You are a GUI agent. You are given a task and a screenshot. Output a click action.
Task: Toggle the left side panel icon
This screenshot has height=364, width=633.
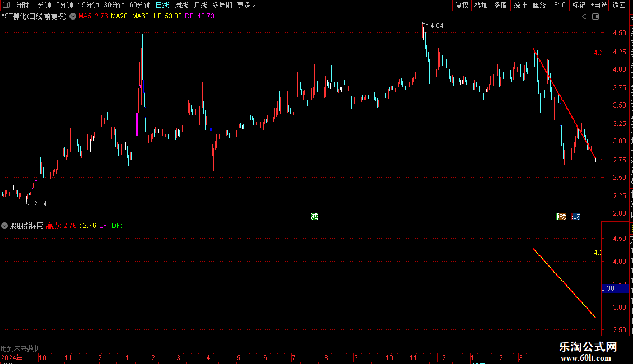point(6,5)
